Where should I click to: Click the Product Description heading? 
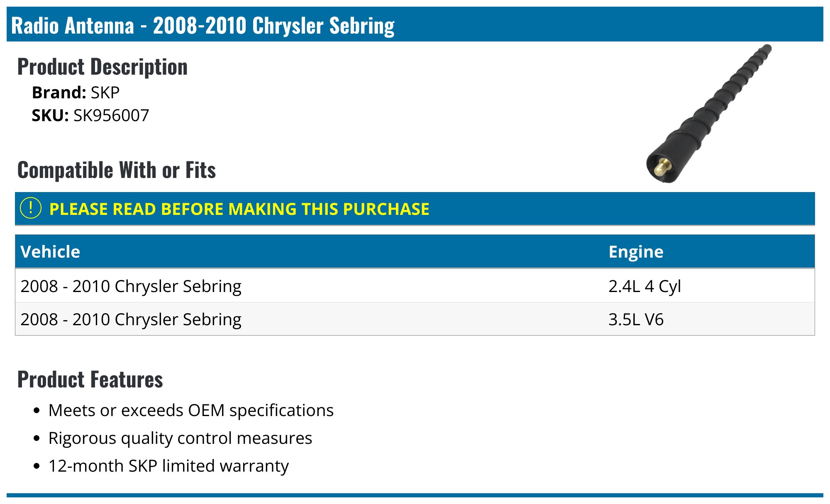103,67
